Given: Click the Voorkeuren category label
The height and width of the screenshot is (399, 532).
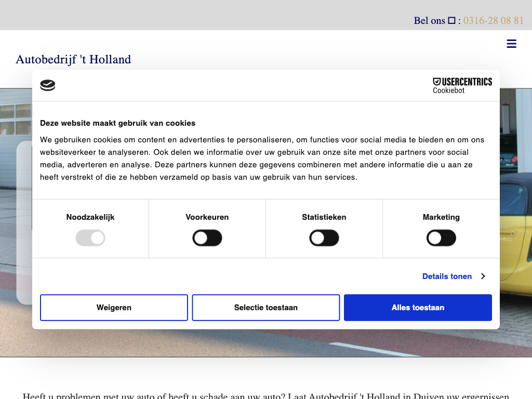Looking at the screenshot, I should click(207, 217).
